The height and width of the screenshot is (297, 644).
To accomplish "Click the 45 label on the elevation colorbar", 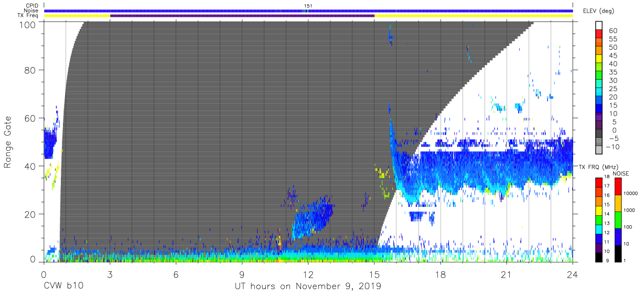I will (612, 56).
